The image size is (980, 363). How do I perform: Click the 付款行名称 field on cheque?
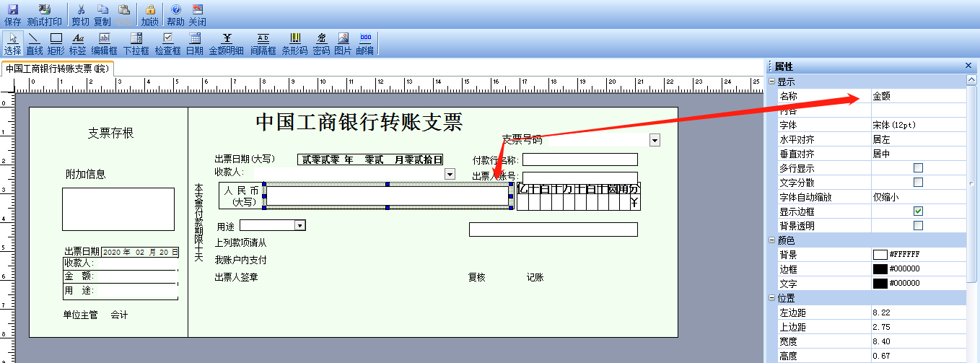pos(580,159)
